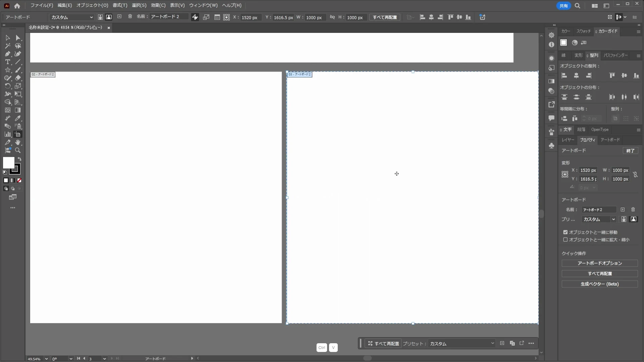Viewport: 644px width, 362px height.
Task: Select the Direct Selection tool
Action: click(x=18, y=38)
